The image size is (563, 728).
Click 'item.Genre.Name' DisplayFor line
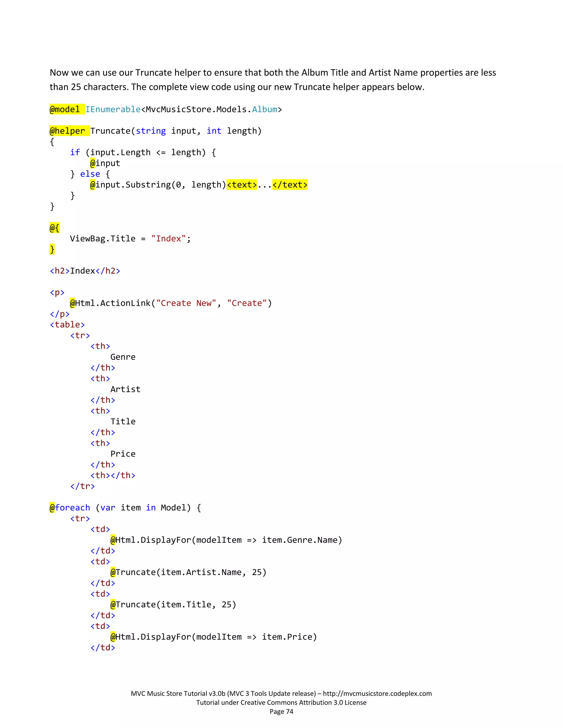coord(227,540)
